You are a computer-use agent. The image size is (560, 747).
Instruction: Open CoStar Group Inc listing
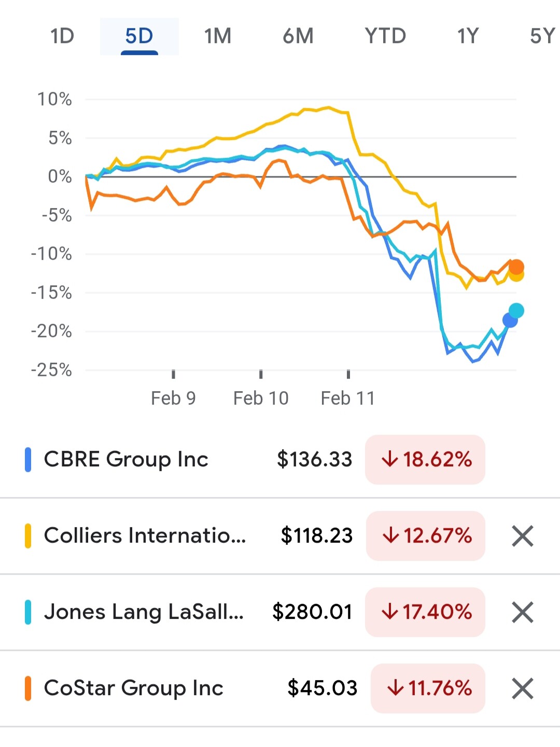click(x=134, y=688)
